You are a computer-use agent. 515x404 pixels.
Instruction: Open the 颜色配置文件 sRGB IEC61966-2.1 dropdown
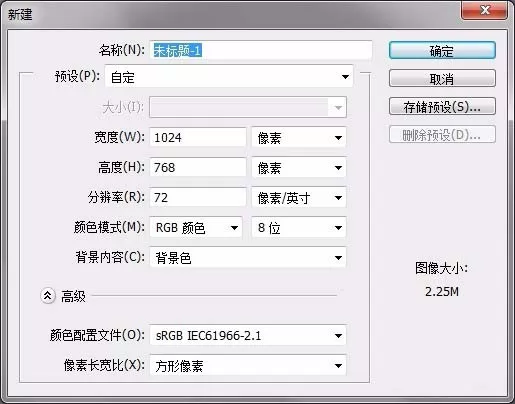point(248,335)
